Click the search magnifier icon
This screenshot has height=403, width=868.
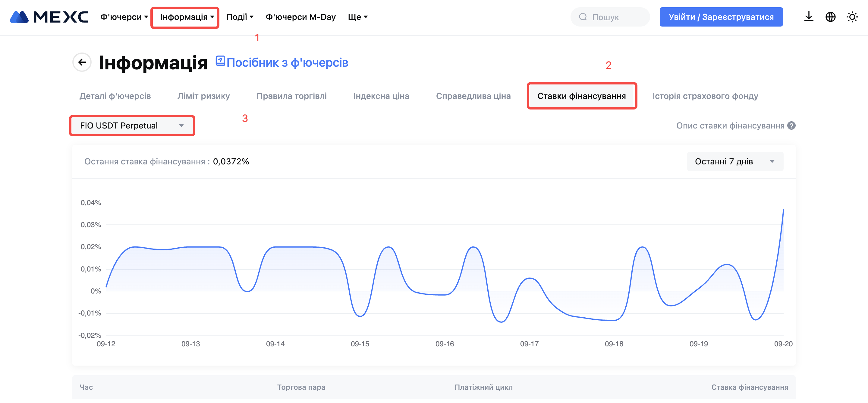tap(583, 17)
